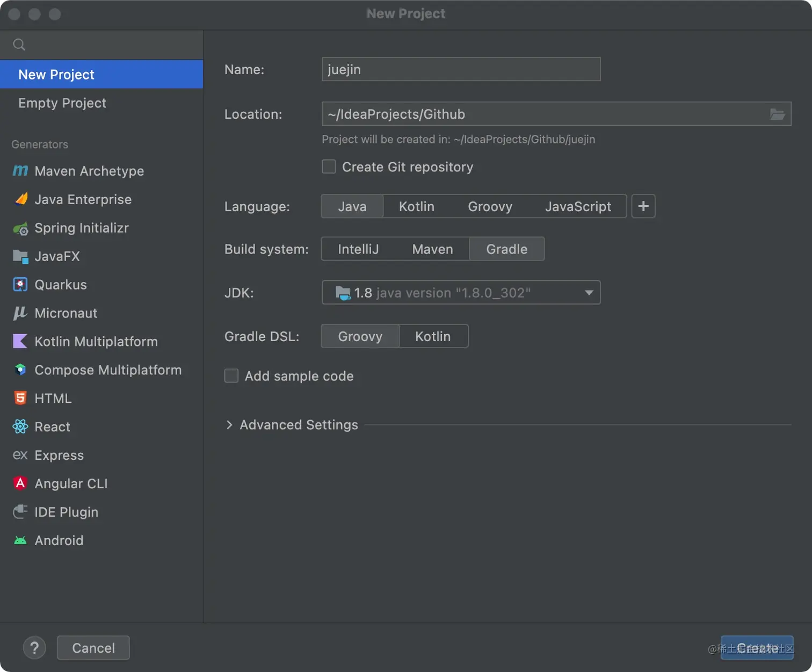Open Express generator entry
Screen dimensions: 812x672
click(102, 455)
